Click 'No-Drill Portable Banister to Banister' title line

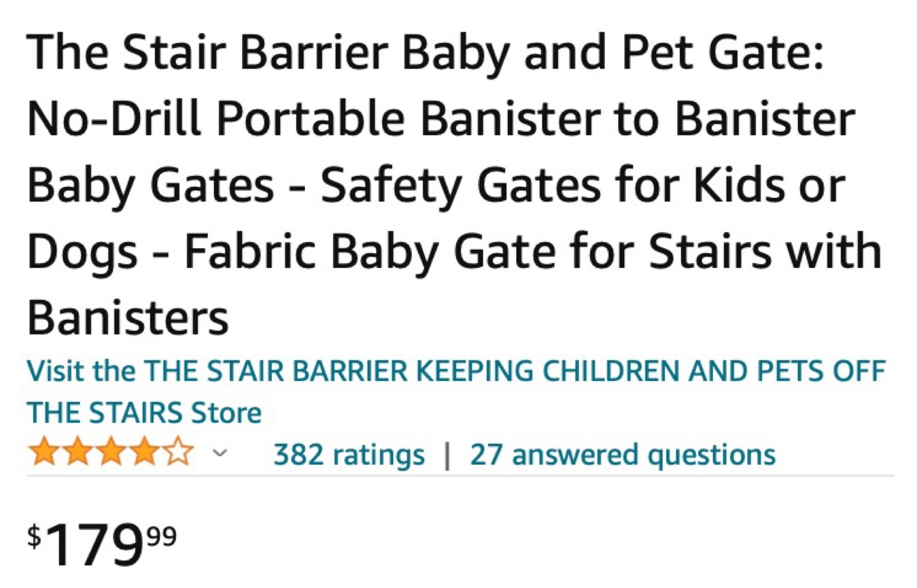pos(441,119)
